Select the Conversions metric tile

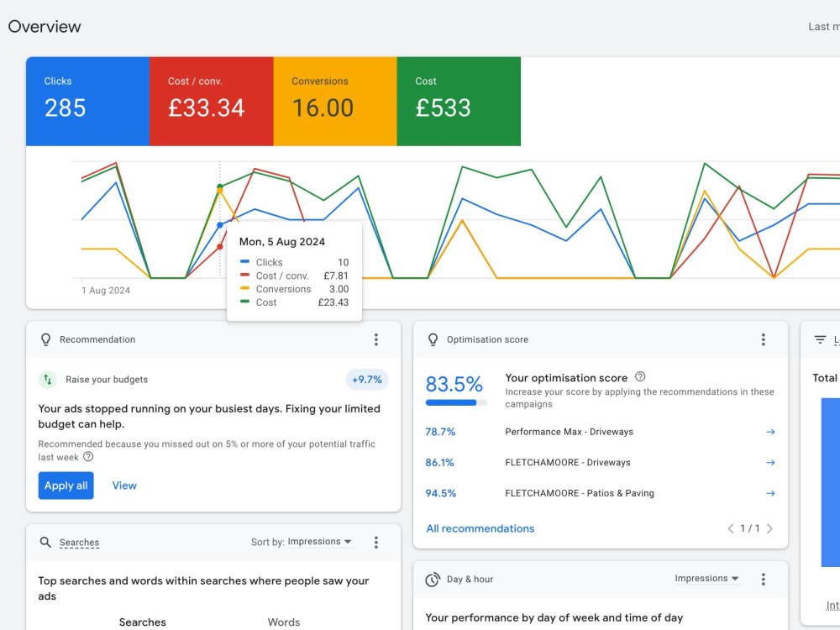(x=335, y=102)
